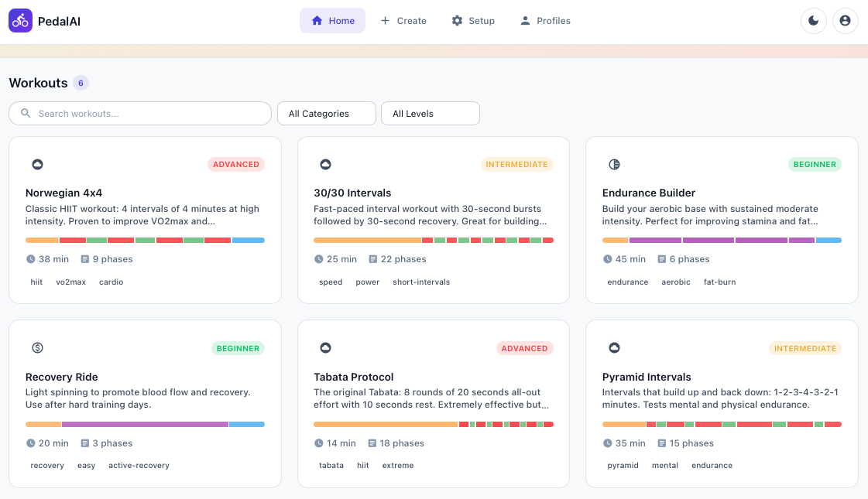Open the Profiles page
Image resolution: width=868 pixels, height=499 pixels.
[x=545, y=21]
